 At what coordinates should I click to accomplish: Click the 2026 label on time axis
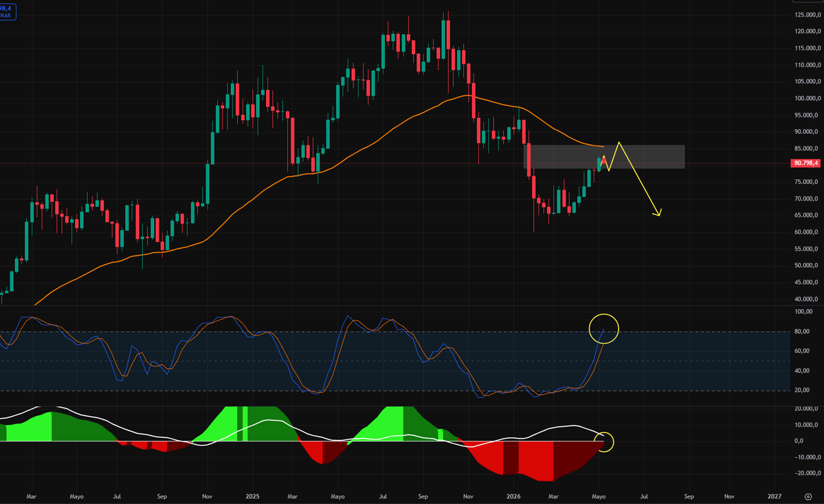(513, 496)
